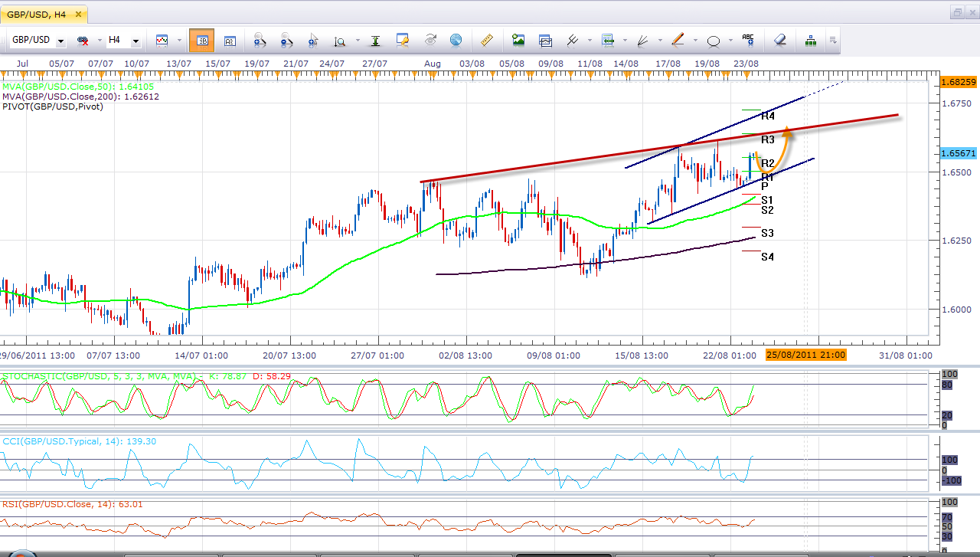Click the RSI indicator label
This screenshot has width=980, height=557.
(73, 504)
